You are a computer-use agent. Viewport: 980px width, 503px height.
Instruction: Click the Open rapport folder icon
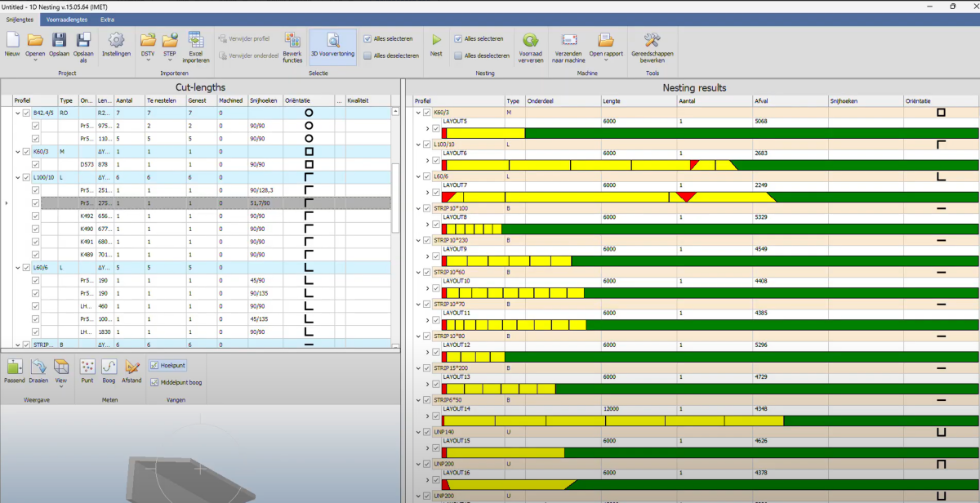(x=606, y=40)
